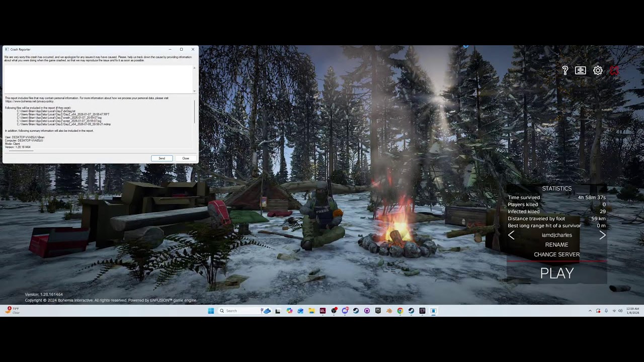Image resolution: width=644 pixels, height=362 pixels.
Task: Open the Copilot icon on taskbar
Action: pyautogui.click(x=289, y=311)
